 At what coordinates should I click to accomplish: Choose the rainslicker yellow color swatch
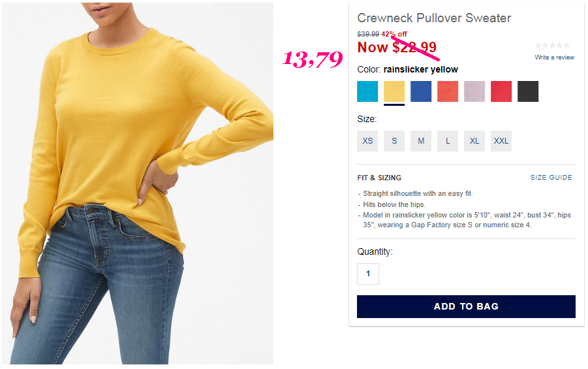394,91
